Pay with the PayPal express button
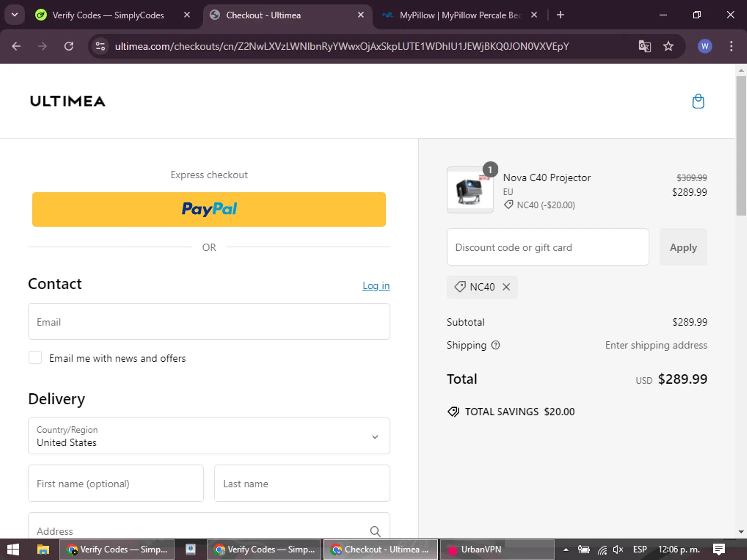The height and width of the screenshot is (560, 747). (x=209, y=209)
